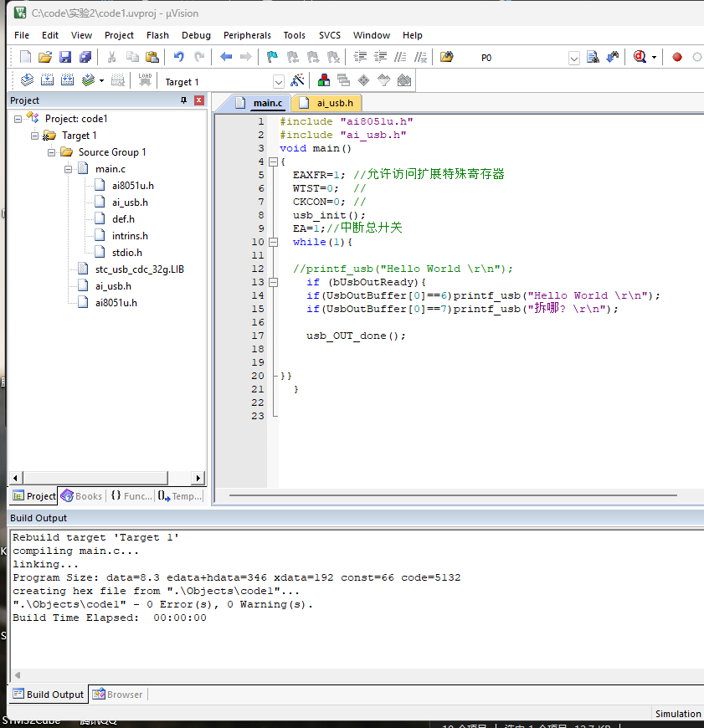Unindent the selected lines
Screen dimensions: 704x728
coord(380,57)
